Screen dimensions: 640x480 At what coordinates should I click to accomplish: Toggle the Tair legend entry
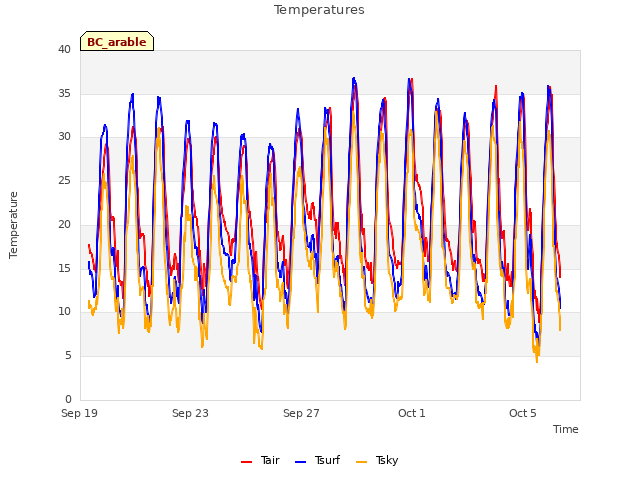260,460
